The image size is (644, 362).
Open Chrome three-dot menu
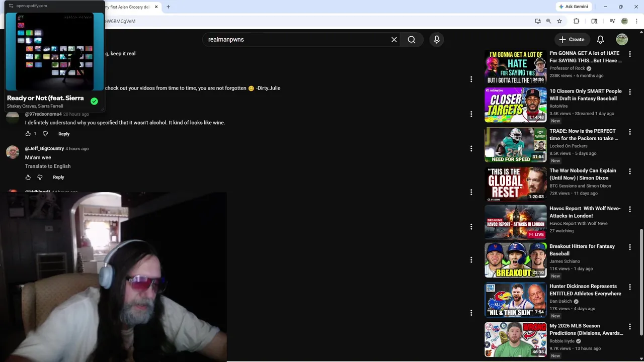(636, 21)
